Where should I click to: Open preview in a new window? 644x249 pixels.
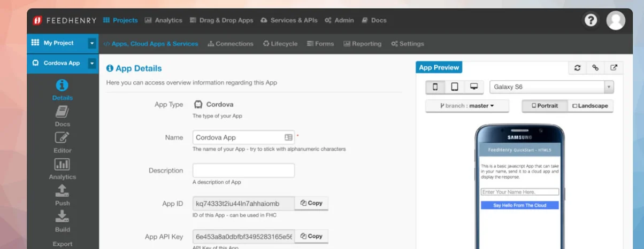614,68
